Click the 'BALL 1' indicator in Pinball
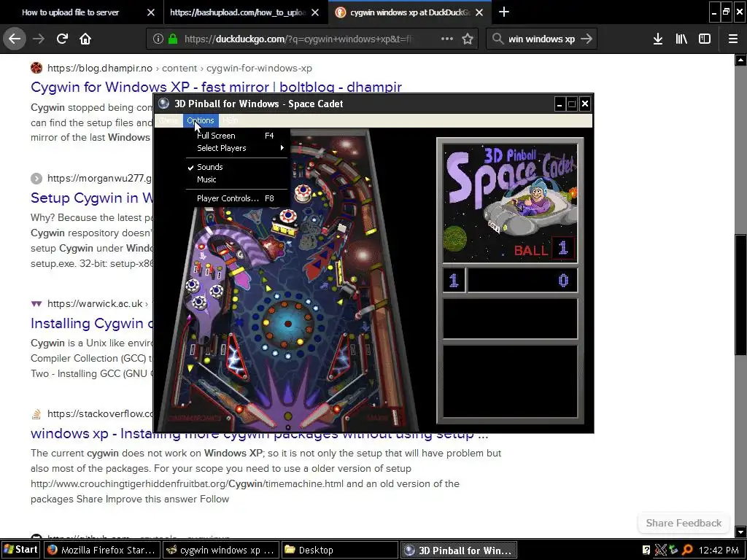Screen dimensions: 747x560 pyautogui.click(x=544, y=249)
